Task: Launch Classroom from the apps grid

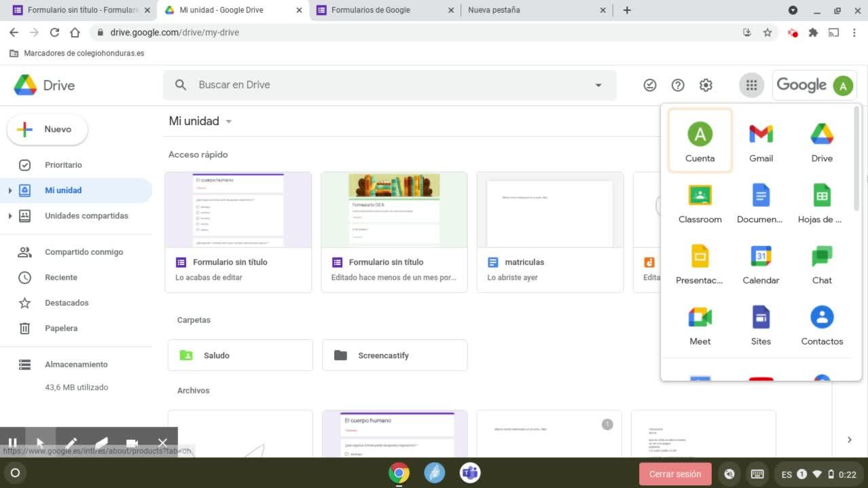Action: pos(700,203)
